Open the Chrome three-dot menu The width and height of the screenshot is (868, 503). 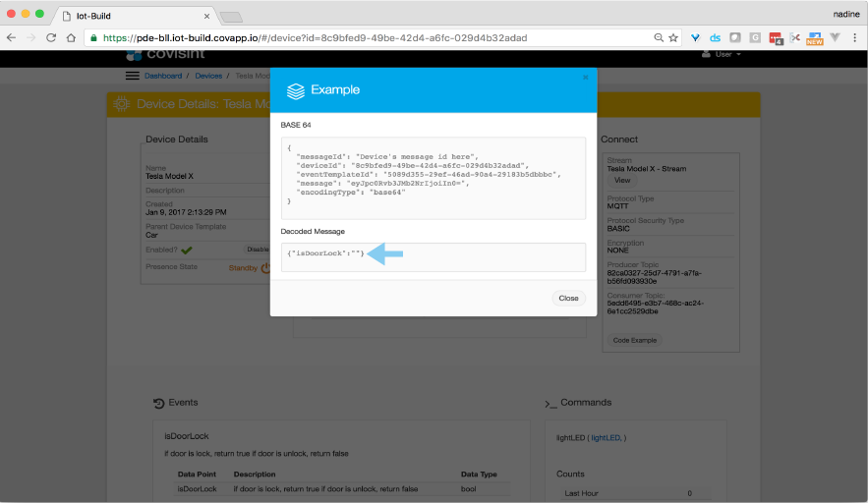(x=853, y=38)
